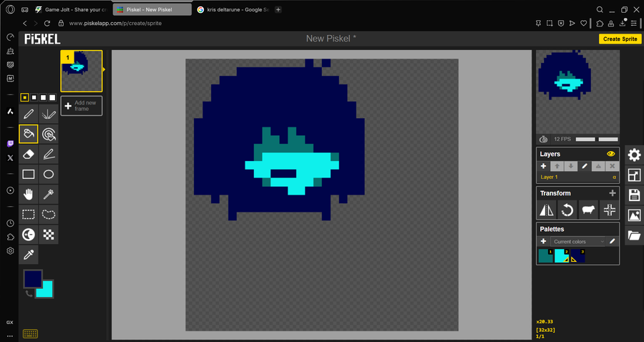The width and height of the screenshot is (644, 342).
Task: Open the Current colors palette dropdown
Action: click(x=578, y=241)
